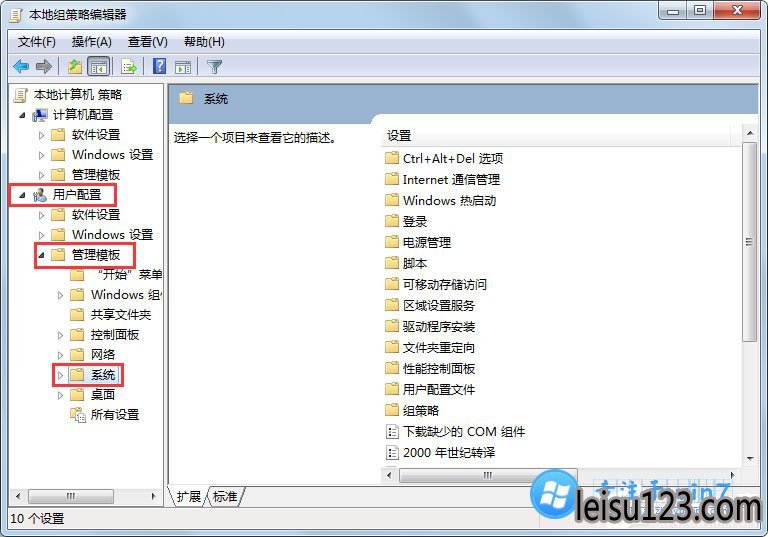Screen dimensions: 768x537
Task: Open the 查看(V) menu
Action: click(147, 42)
